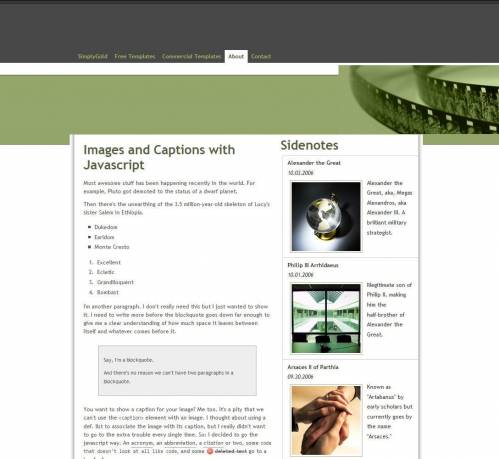Screen dimensions: 499x459
Task: Open the Contact nav link
Action: click(261, 56)
